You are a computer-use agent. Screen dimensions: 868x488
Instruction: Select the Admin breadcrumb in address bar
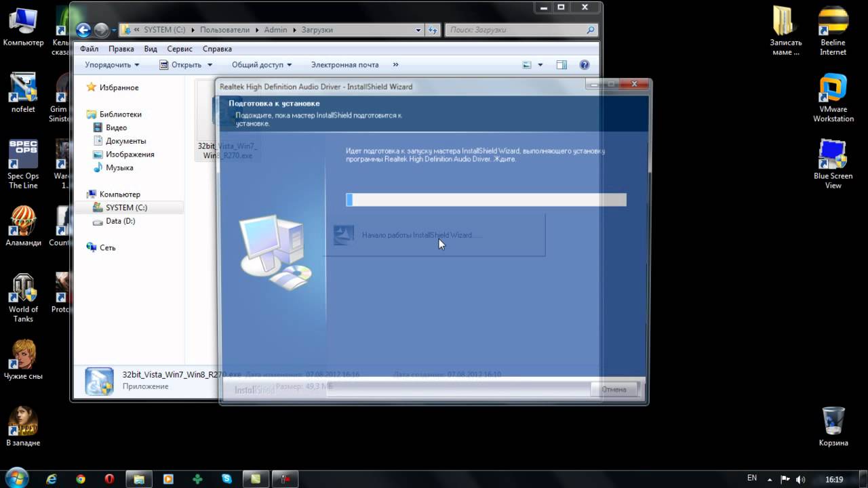[x=275, y=30]
